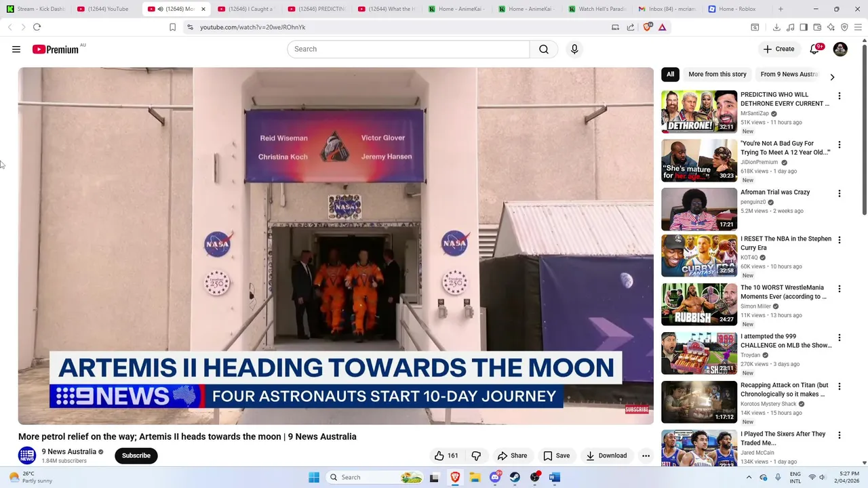868x488 pixels.
Task: Open options for 999 CHALLENGE video
Action: click(840, 338)
